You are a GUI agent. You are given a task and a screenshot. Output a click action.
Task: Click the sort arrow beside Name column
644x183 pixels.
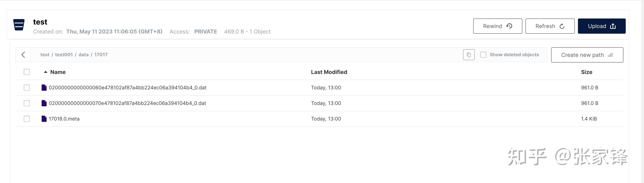[x=45, y=72]
